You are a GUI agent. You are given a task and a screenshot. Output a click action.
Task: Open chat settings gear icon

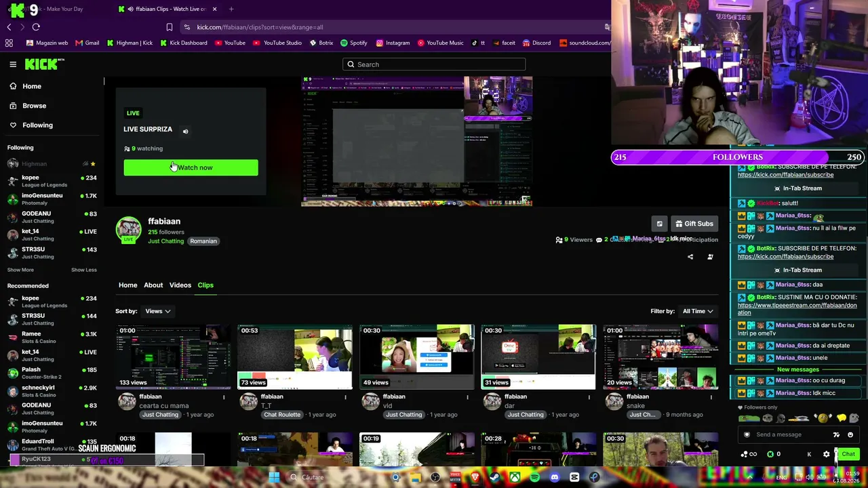pos(826,454)
